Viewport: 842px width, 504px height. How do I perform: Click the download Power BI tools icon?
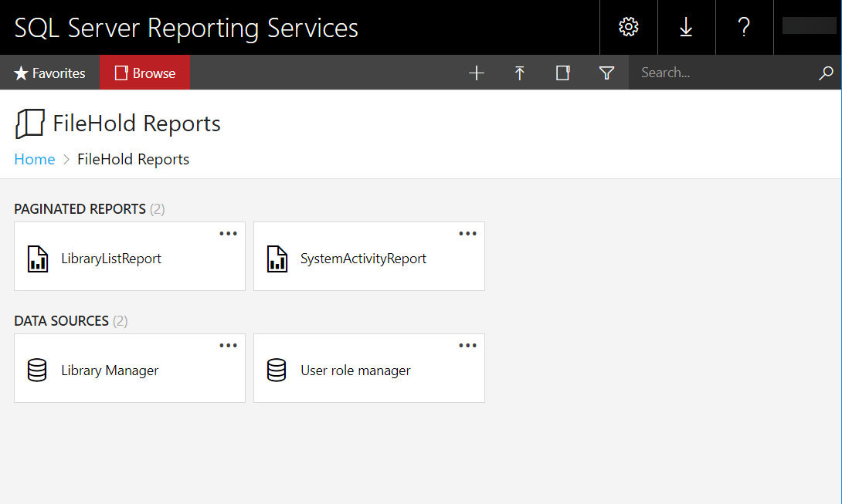(x=686, y=27)
